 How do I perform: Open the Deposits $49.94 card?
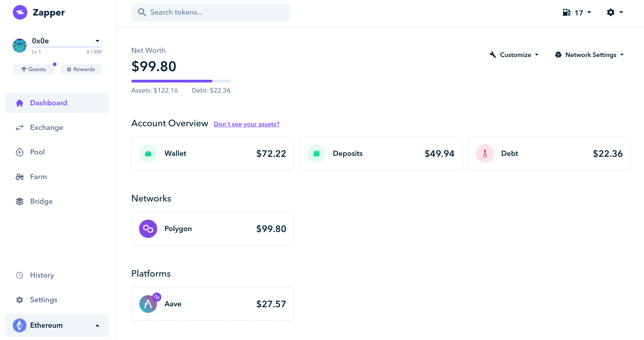381,154
